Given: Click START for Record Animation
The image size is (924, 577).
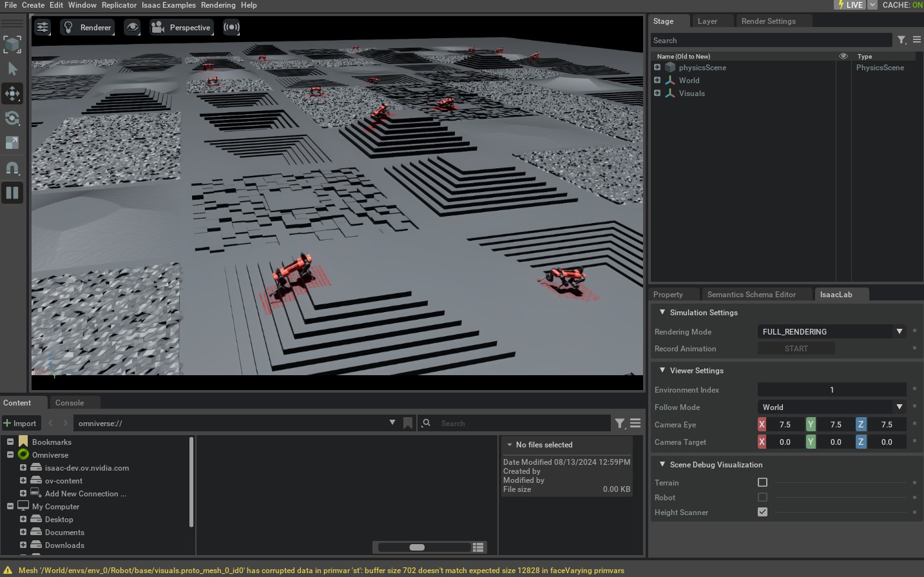Looking at the screenshot, I should [x=796, y=349].
